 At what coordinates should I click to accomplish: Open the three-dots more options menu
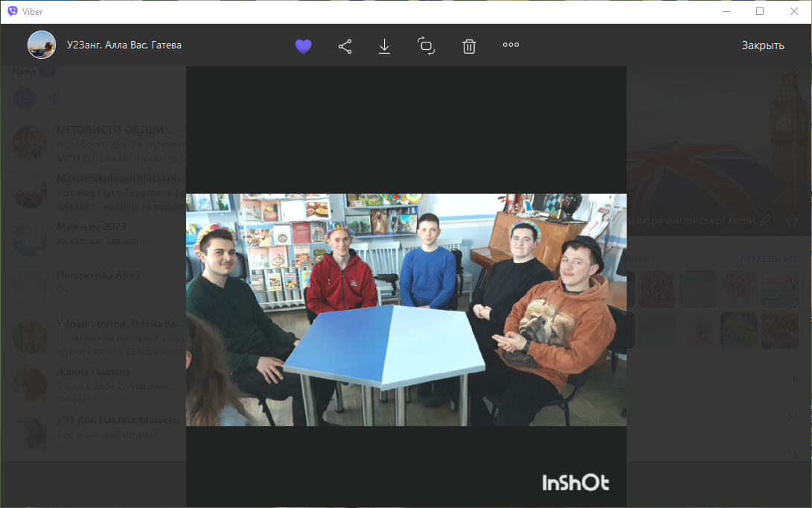(x=511, y=45)
